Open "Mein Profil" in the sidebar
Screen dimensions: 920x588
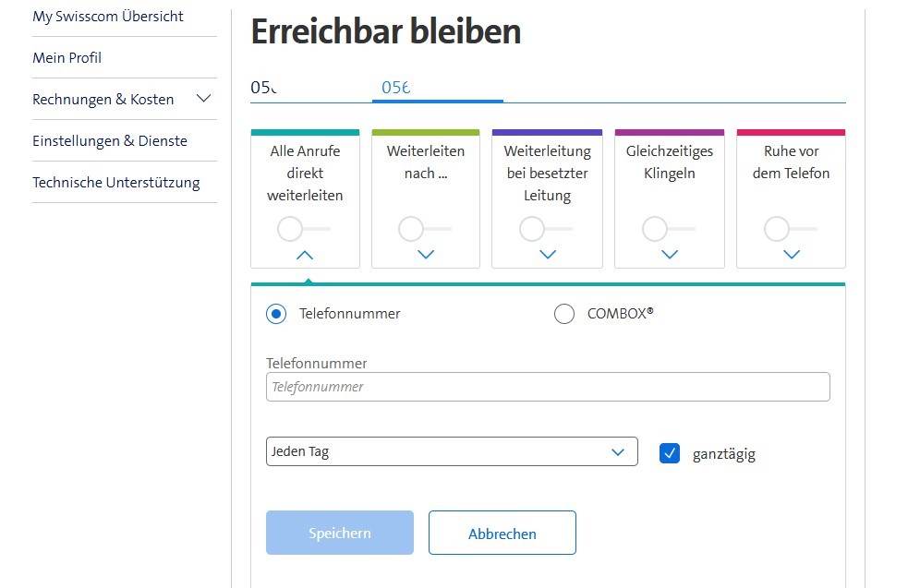click(x=67, y=57)
